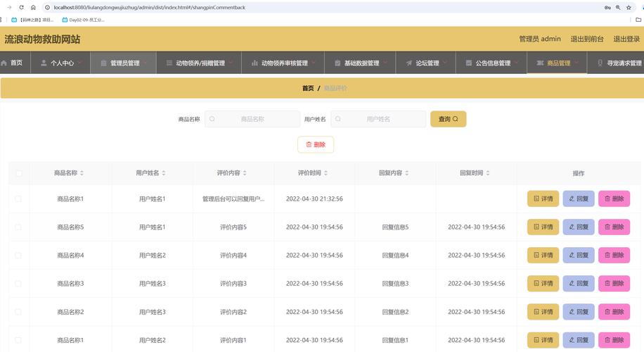Check the row checkbox for 商品名称1
This screenshot has width=644, height=352.
pyautogui.click(x=18, y=199)
